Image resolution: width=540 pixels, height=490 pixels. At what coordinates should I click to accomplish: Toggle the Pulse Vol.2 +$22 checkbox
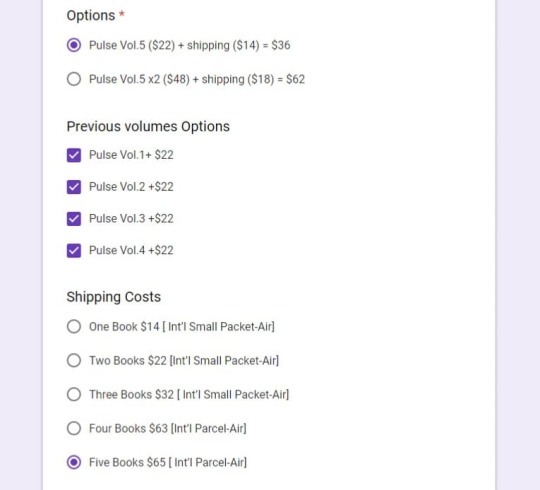tap(74, 187)
